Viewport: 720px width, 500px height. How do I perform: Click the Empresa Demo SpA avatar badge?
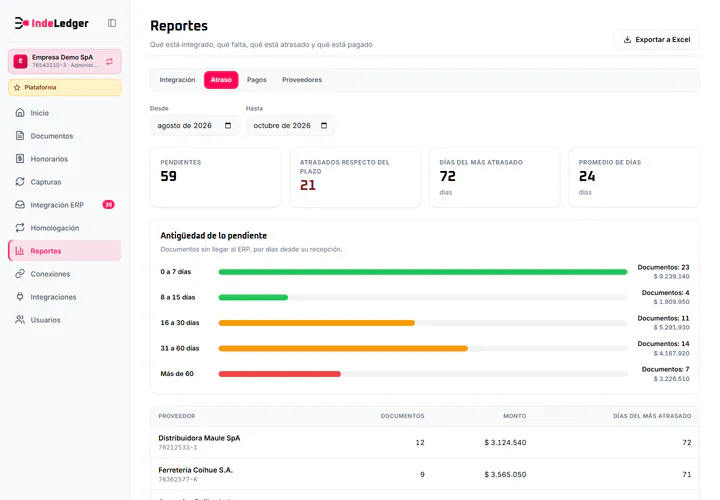20,61
